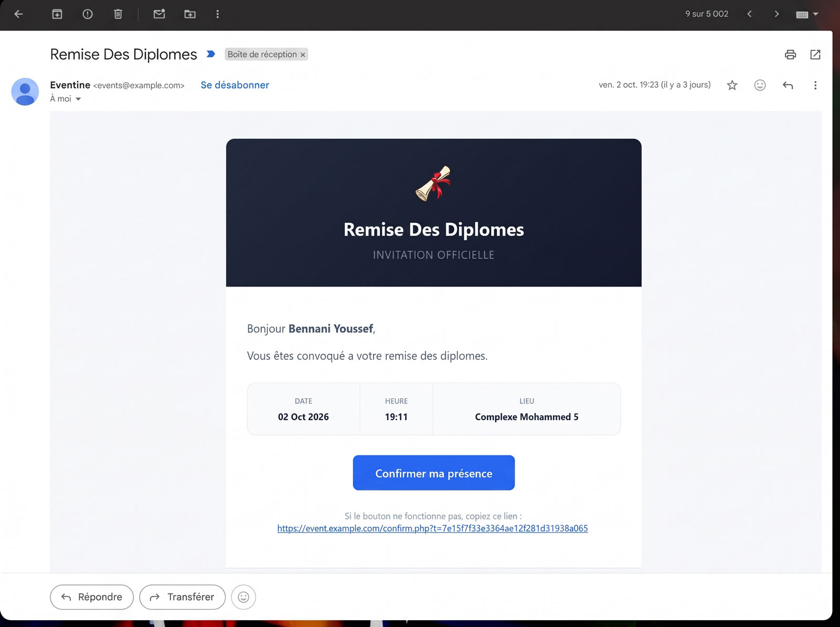
Task: Archive this email
Action: [x=57, y=14]
